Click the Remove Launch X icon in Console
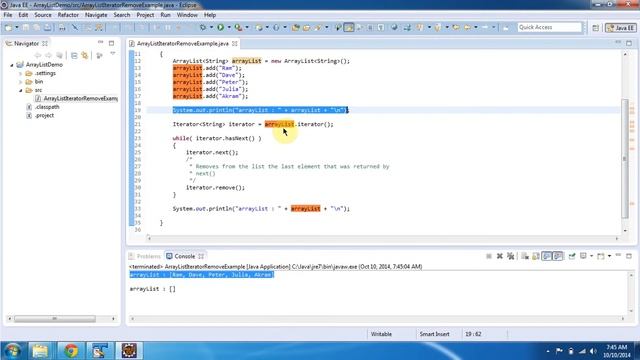This screenshot has width=640, height=360. tap(500, 256)
